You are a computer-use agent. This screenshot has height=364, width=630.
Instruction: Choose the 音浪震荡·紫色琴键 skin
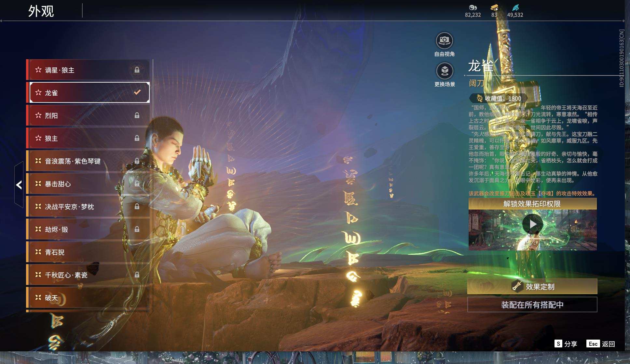tap(88, 161)
